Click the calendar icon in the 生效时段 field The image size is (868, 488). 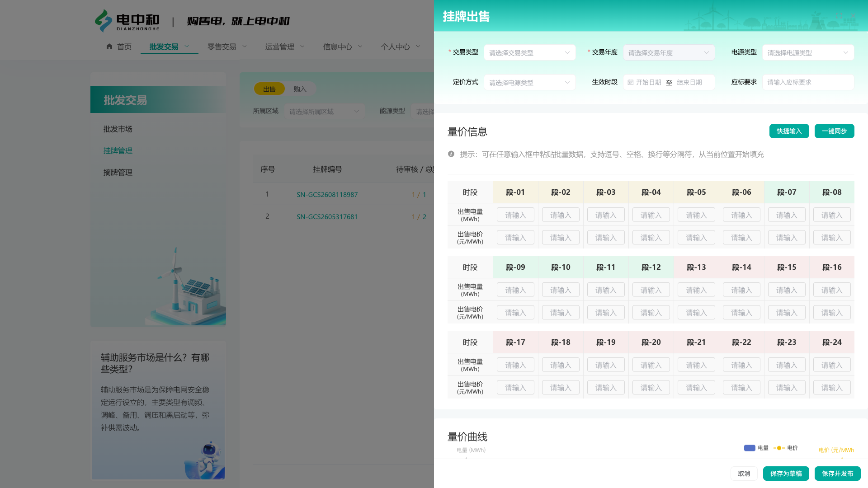pos(631,82)
